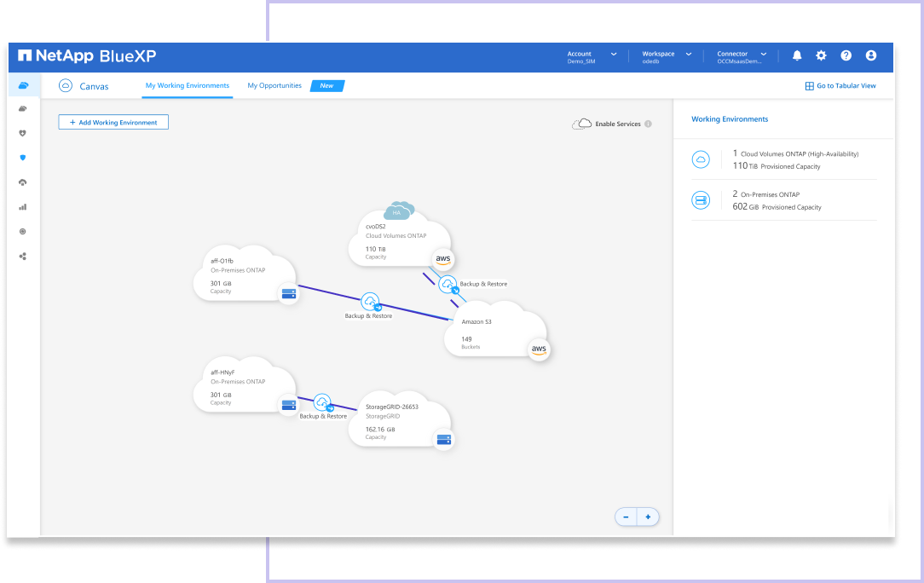Open the help question mark icon
This screenshot has height=583, width=924.
(846, 55)
